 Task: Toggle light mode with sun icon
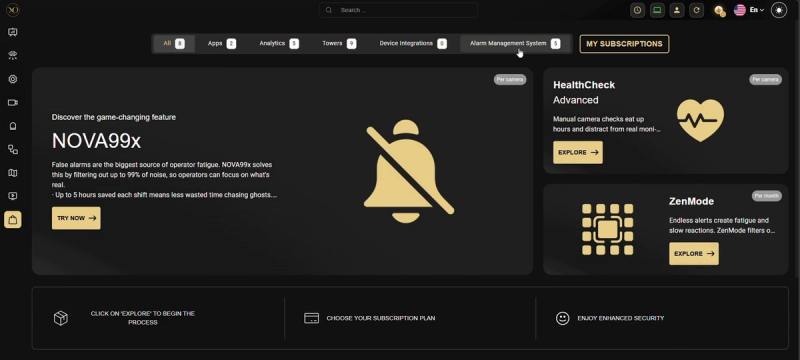(x=779, y=10)
